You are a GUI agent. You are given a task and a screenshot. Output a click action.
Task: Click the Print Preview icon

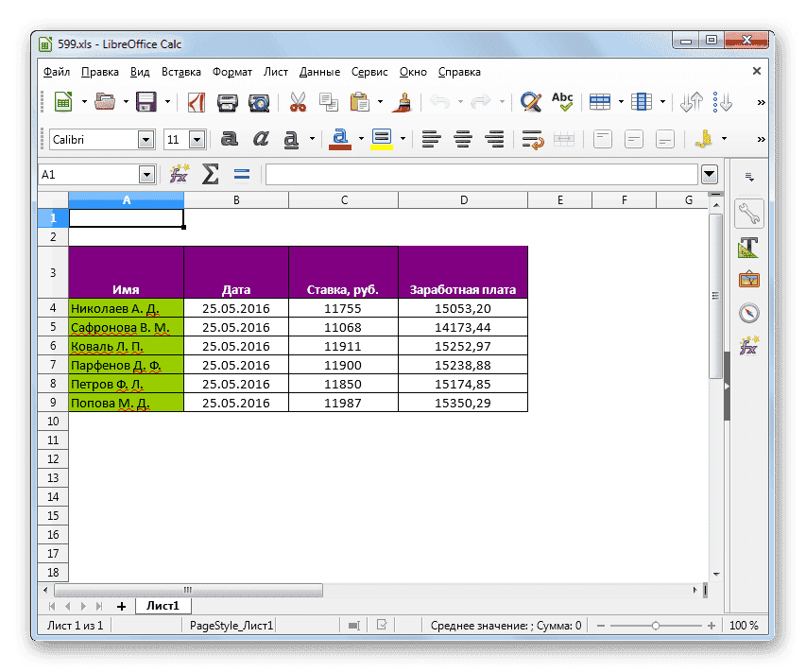coord(258,102)
